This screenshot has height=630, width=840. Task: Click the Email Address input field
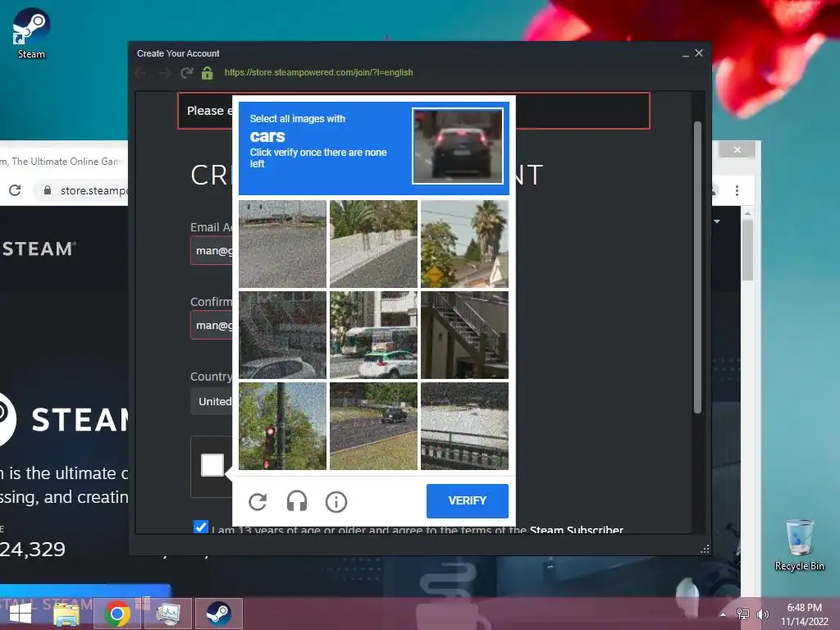point(212,251)
